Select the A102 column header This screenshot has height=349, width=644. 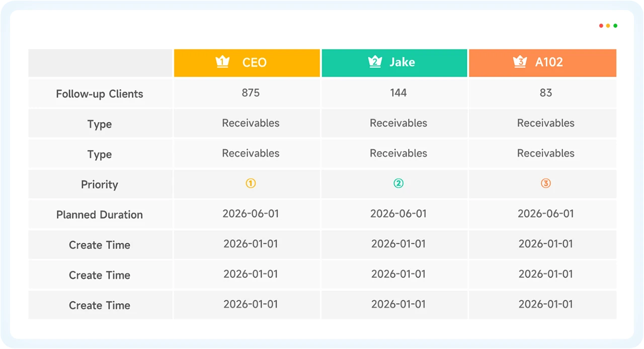tap(543, 63)
